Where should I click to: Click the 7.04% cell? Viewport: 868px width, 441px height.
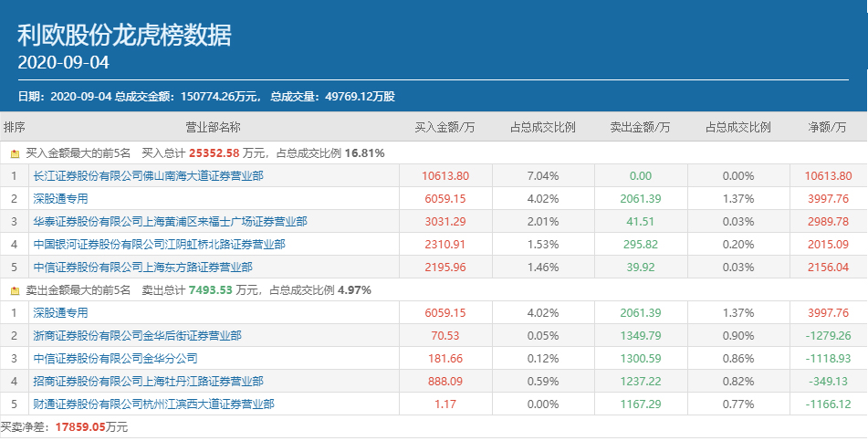543,176
